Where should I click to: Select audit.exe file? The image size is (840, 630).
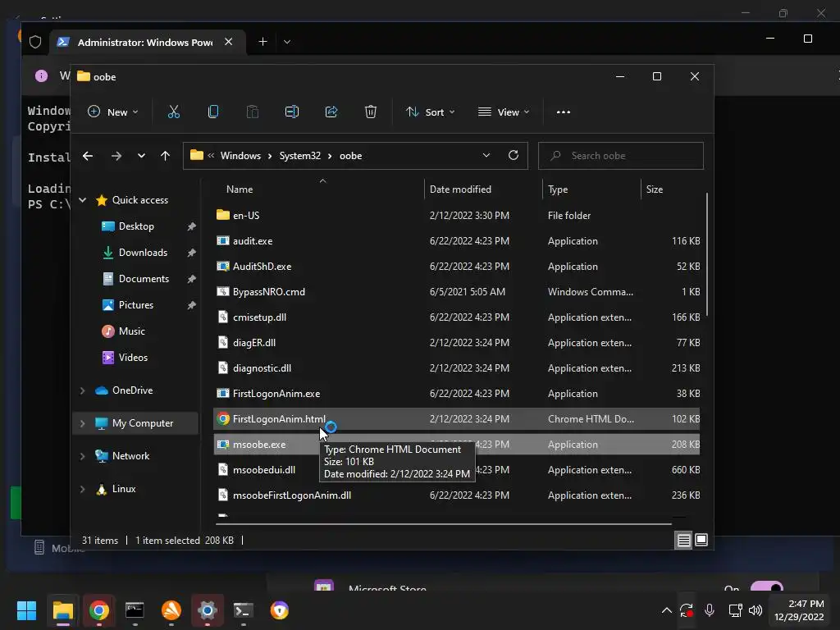(456, 241)
